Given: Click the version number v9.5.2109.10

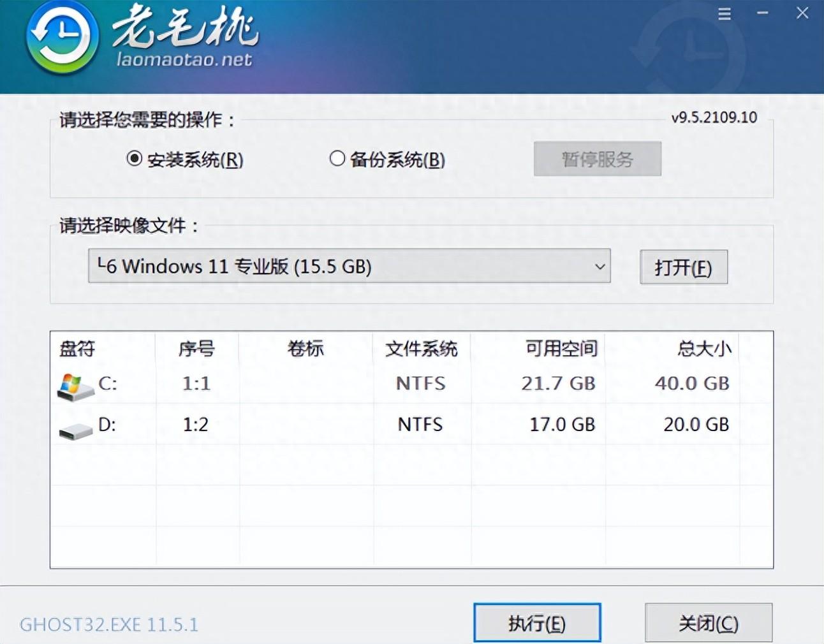Looking at the screenshot, I should [x=714, y=117].
